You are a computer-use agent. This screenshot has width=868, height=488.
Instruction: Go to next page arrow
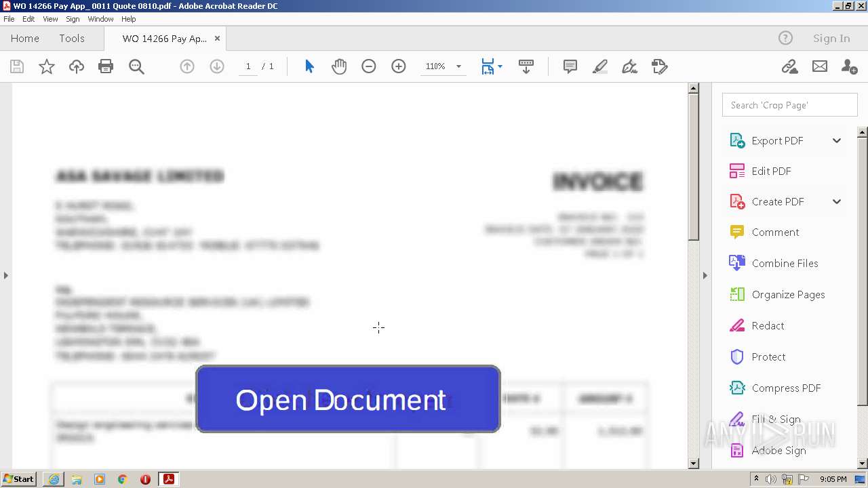point(217,66)
